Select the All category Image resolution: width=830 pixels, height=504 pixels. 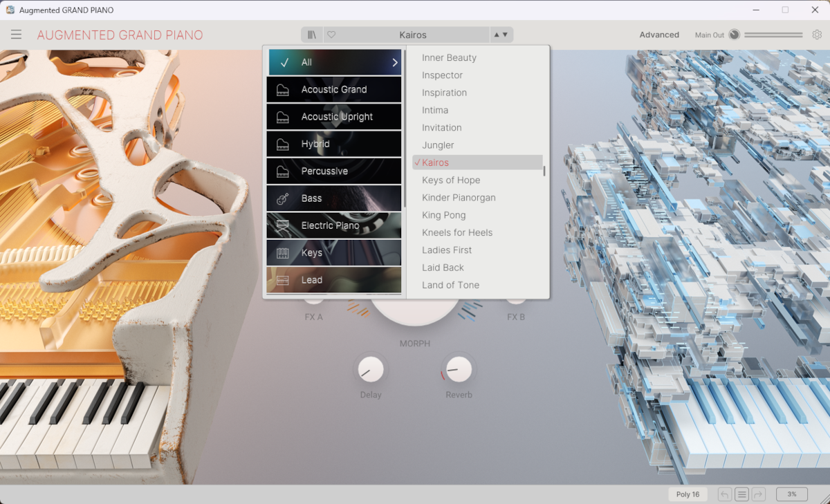(x=334, y=62)
